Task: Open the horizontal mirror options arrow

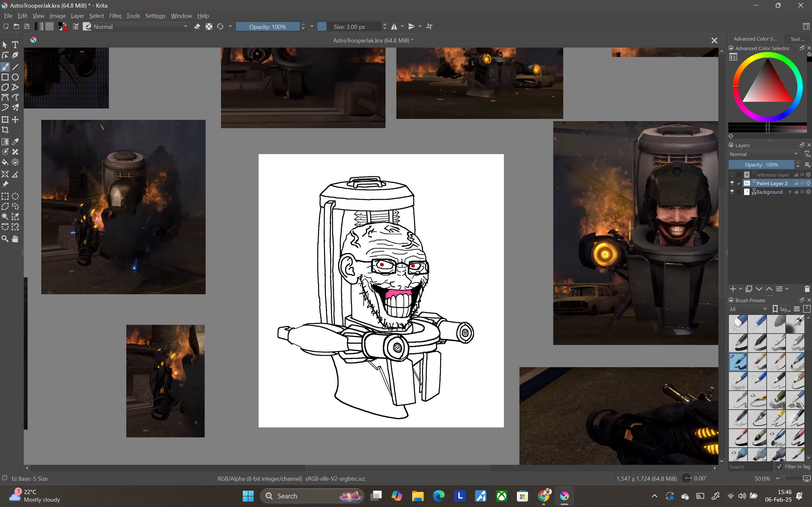Action: (x=402, y=27)
